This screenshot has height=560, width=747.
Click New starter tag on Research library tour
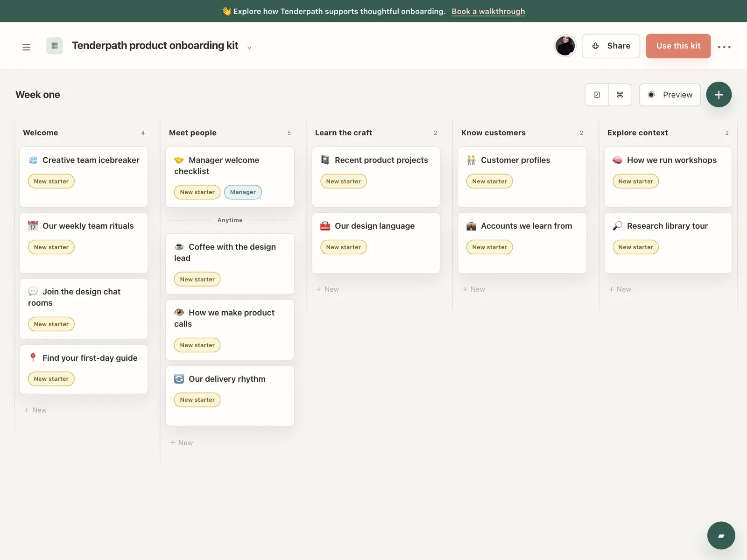(636, 247)
